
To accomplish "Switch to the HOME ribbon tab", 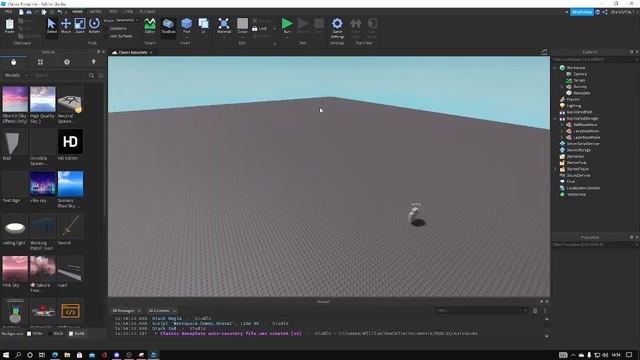I will tap(77, 12).
